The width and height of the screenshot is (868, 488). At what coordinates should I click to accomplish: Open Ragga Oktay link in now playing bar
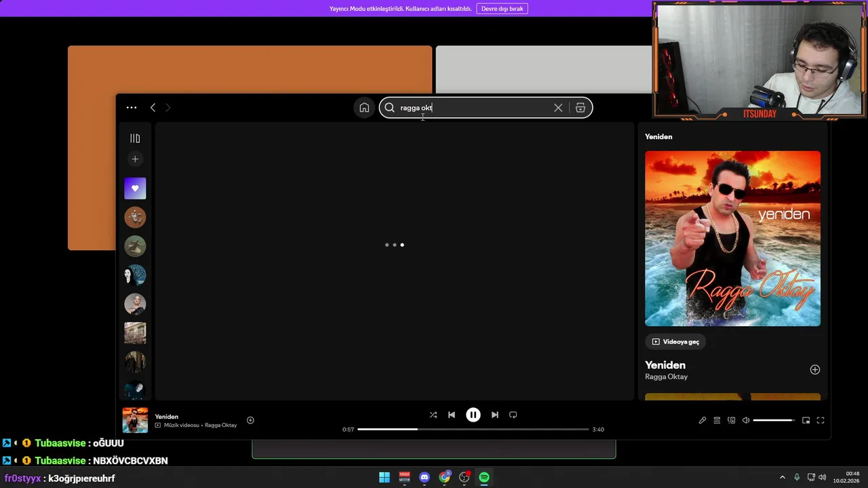[x=221, y=425]
